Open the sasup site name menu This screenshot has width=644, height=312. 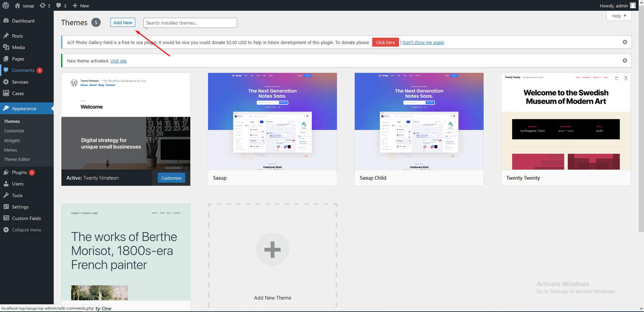tap(29, 6)
